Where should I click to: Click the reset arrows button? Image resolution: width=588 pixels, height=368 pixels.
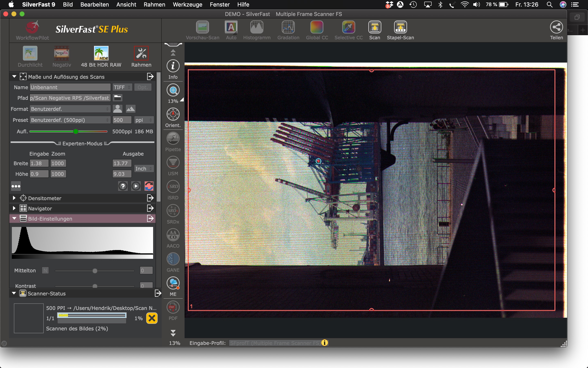[149, 186]
